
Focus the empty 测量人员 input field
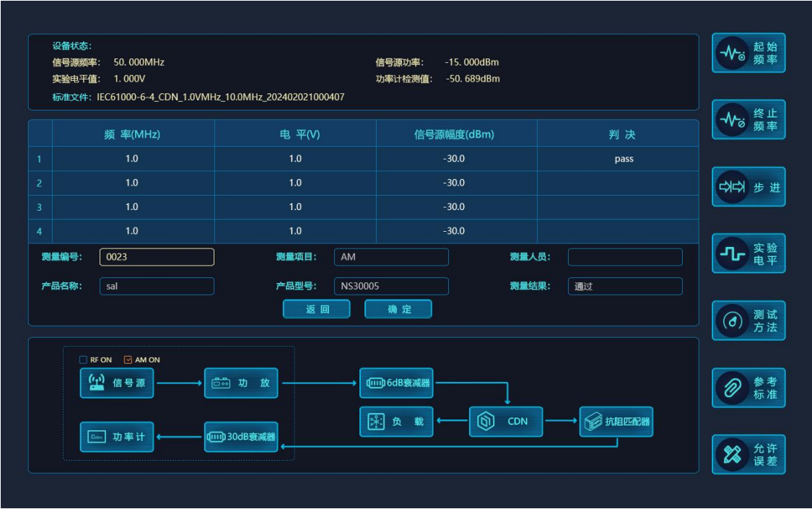click(624, 257)
